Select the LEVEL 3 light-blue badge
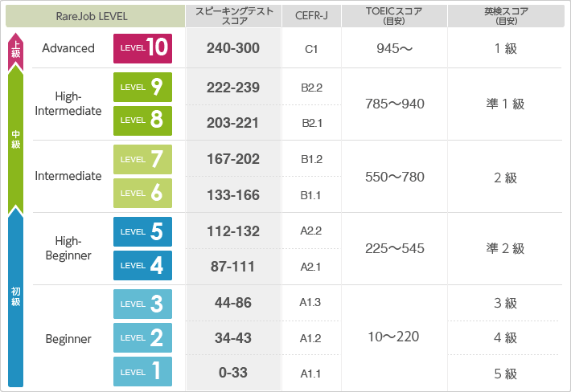This screenshot has height=392, width=571. coord(142,304)
